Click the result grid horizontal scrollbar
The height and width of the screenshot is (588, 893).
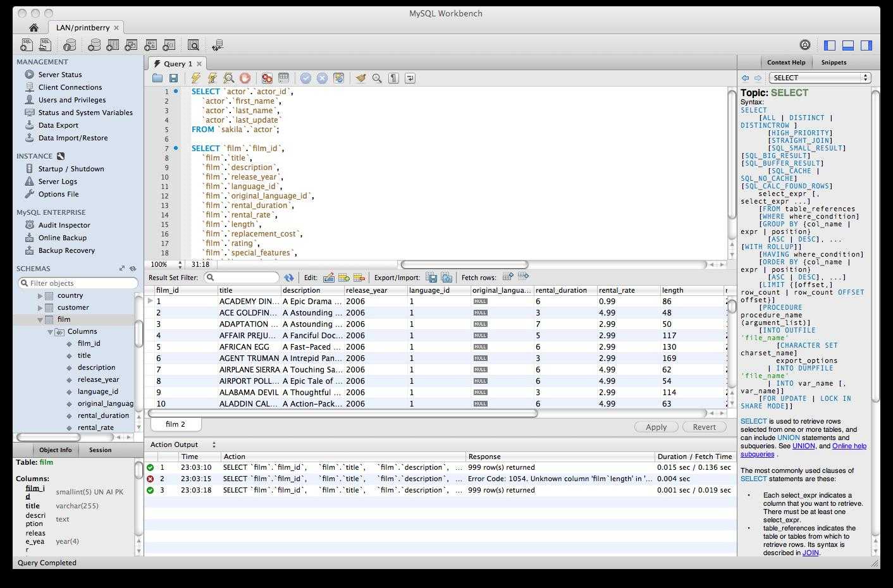(x=343, y=413)
